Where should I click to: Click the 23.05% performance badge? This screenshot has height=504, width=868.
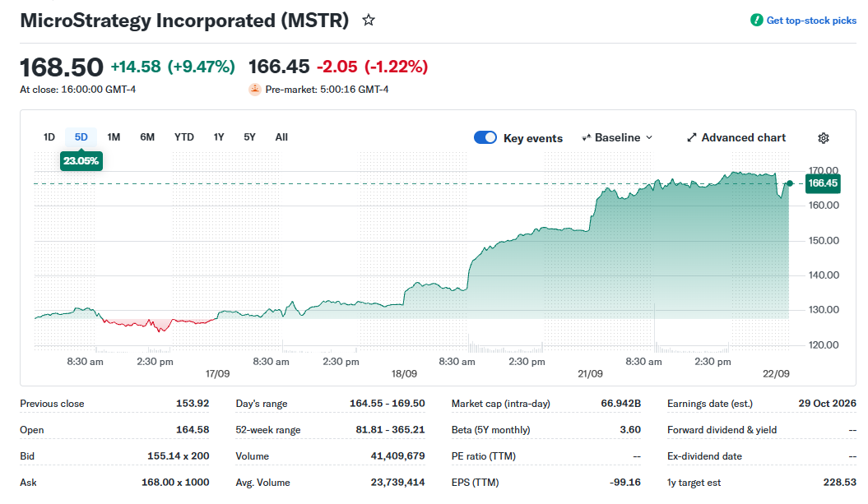tap(81, 161)
